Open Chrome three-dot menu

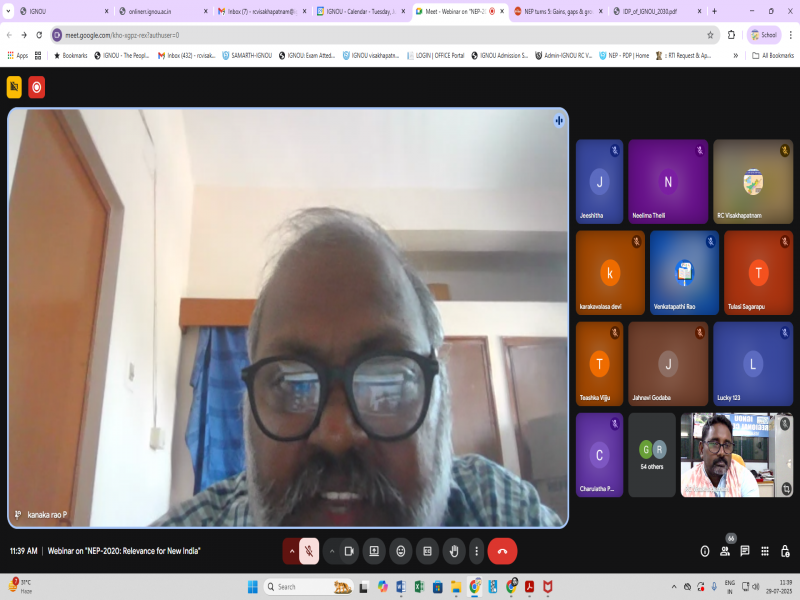point(790,35)
